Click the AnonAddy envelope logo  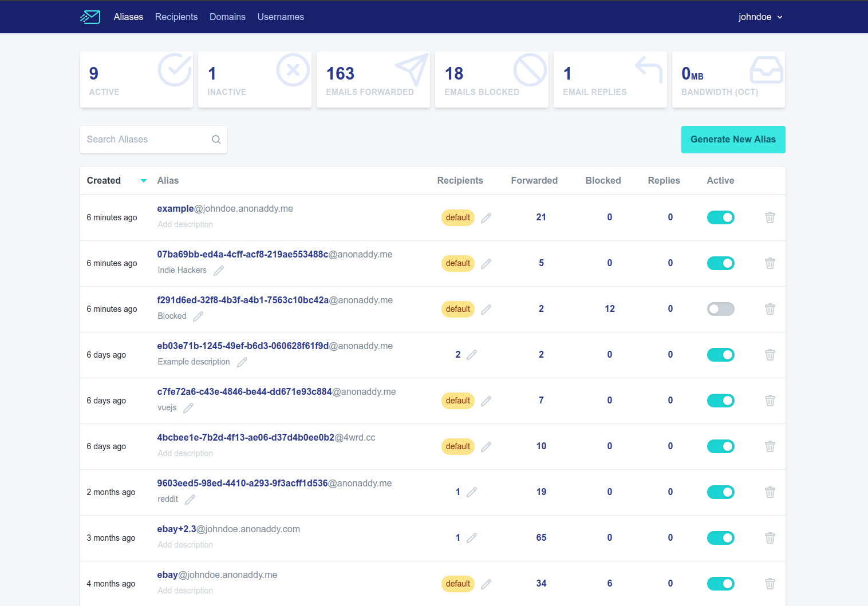[90, 17]
